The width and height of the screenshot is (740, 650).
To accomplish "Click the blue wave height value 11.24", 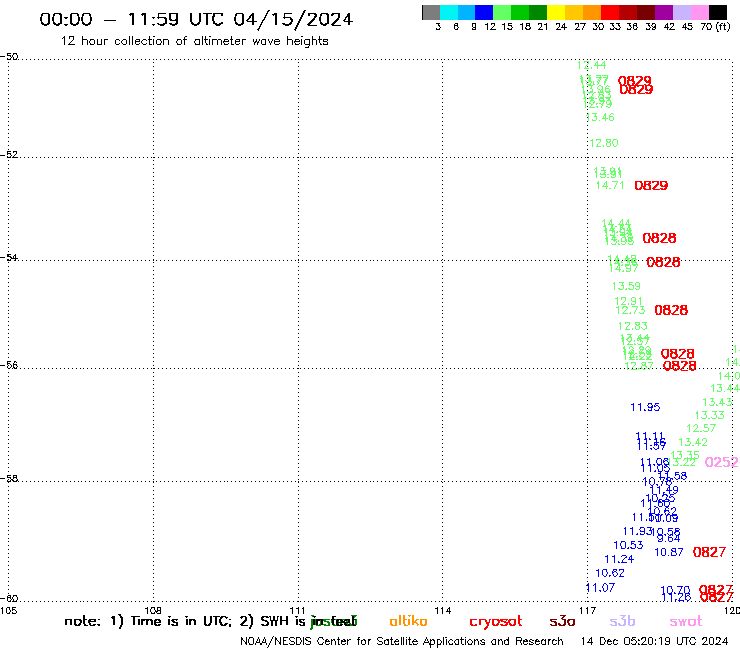I will (619, 559).
